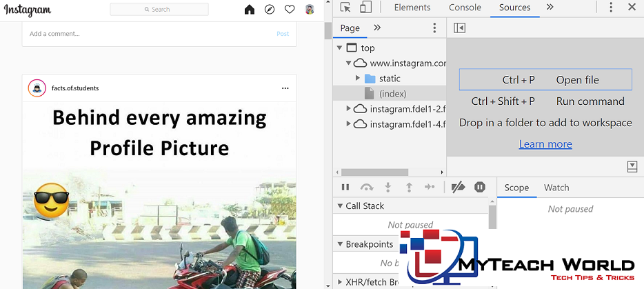Switch to the Elements tab
The width and height of the screenshot is (644, 289).
pyautogui.click(x=412, y=8)
